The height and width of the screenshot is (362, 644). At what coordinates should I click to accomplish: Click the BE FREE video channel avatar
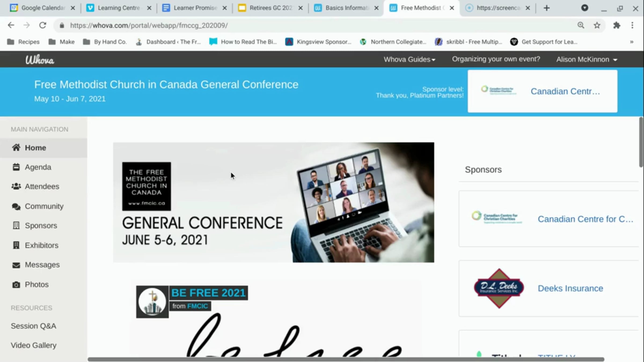tap(152, 302)
